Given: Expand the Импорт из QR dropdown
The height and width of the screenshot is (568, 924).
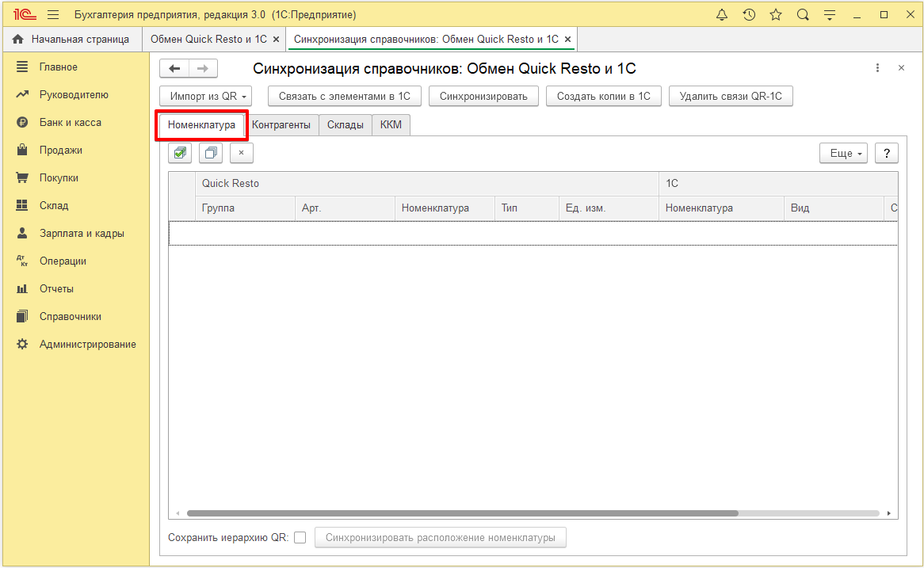Looking at the screenshot, I should point(206,96).
